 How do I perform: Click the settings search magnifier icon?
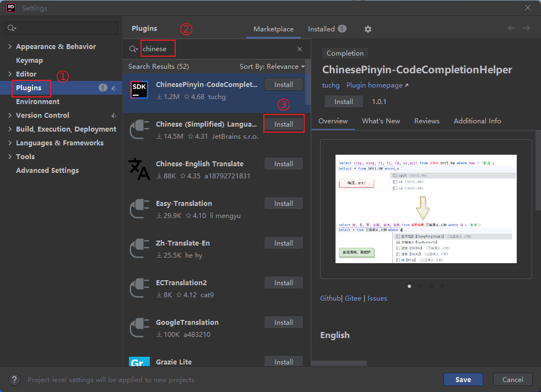12,28
